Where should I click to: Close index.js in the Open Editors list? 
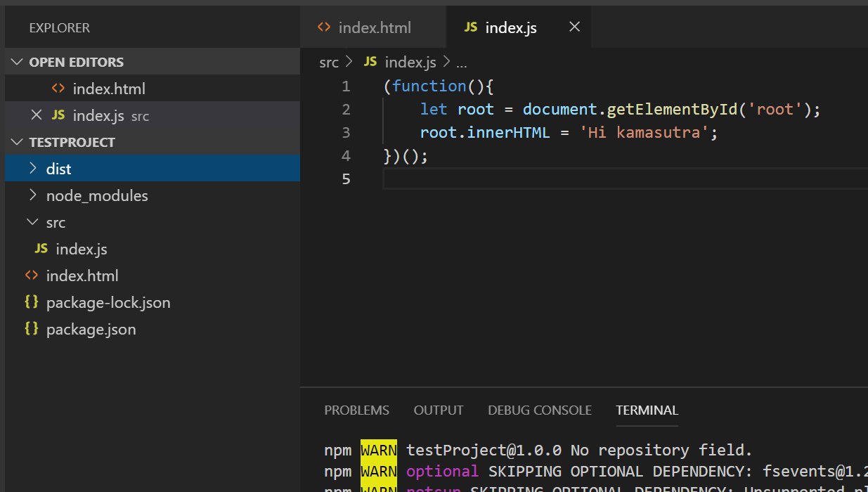[x=37, y=115]
